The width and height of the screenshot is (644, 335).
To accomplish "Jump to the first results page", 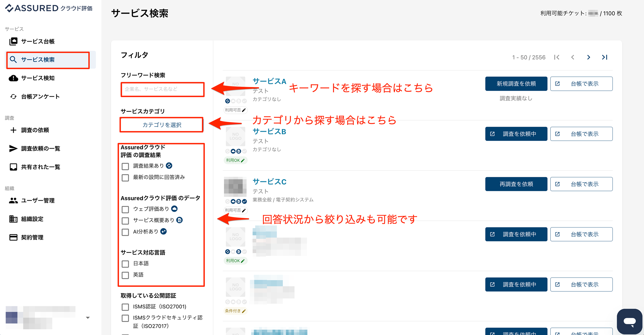I will [557, 57].
